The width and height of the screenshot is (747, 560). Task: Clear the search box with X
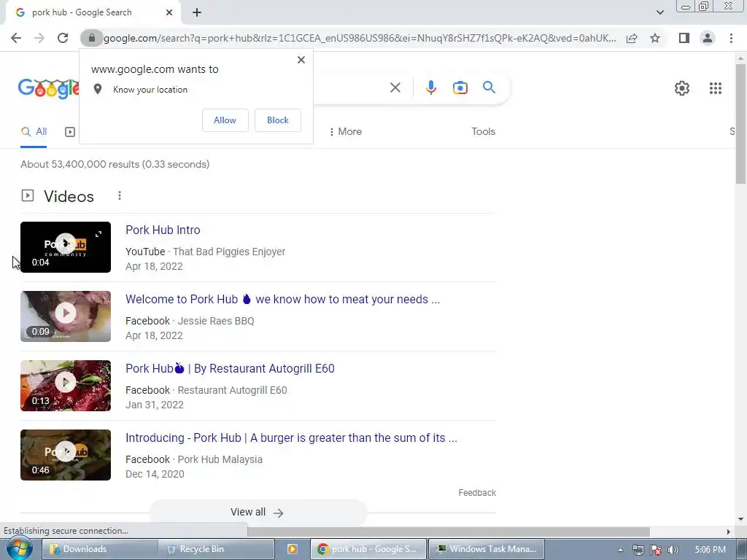coord(395,87)
